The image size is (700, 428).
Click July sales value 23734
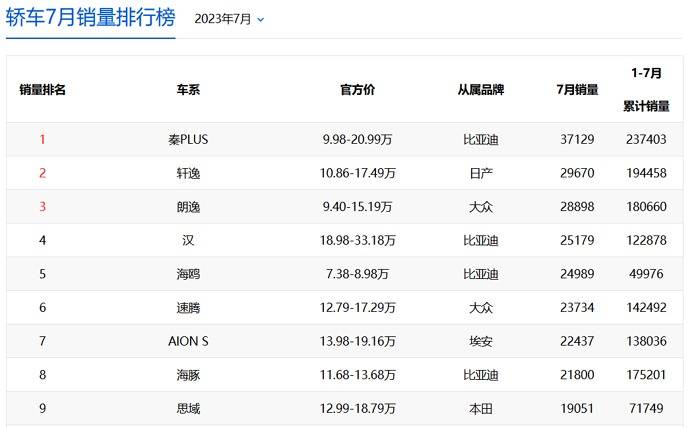[x=577, y=307]
